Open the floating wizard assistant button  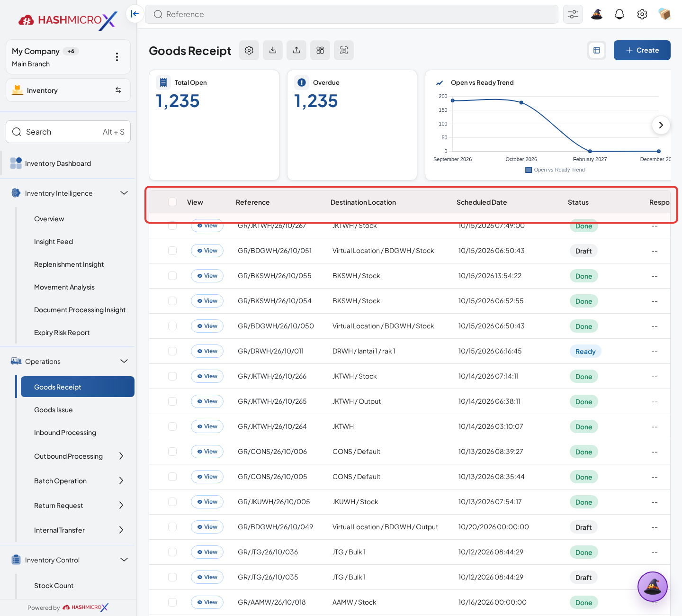pyautogui.click(x=653, y=587)
